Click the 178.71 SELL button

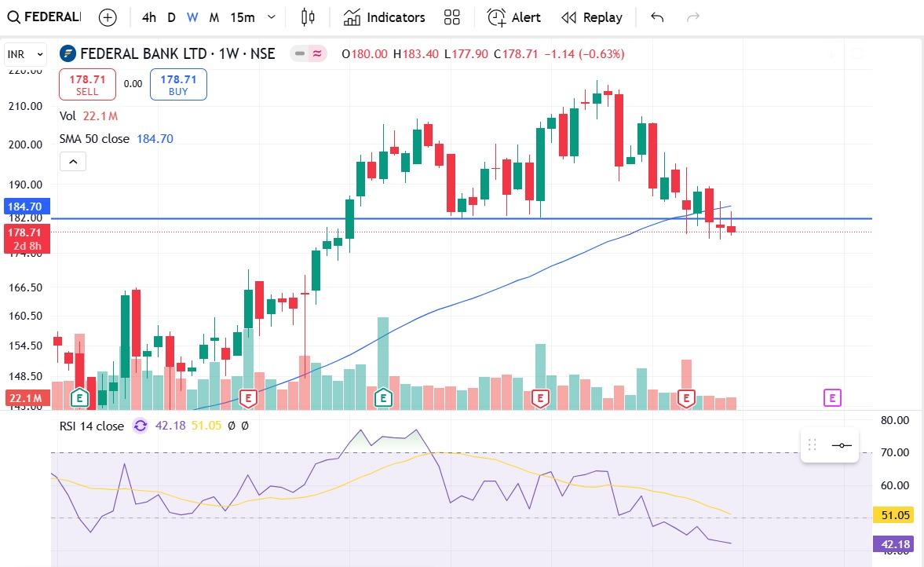(x=87, y=84)
